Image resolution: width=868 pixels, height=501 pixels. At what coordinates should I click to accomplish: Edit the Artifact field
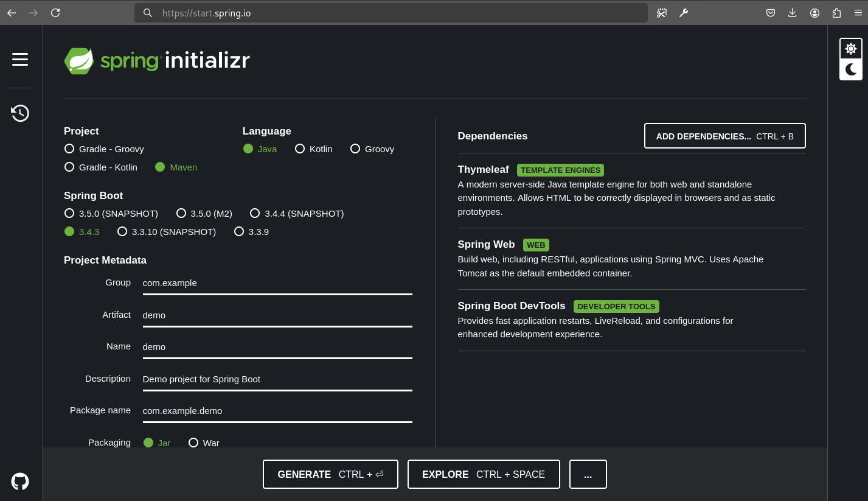coord(277,315)
